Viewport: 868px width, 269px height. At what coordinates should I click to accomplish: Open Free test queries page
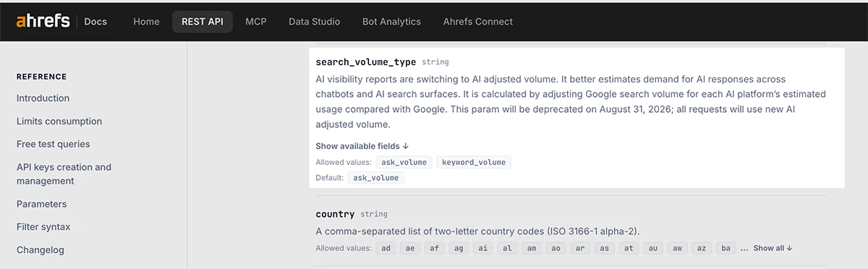coord(54,144)
